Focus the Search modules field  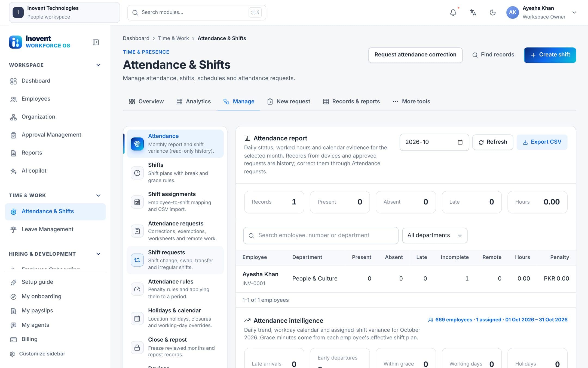197,13
